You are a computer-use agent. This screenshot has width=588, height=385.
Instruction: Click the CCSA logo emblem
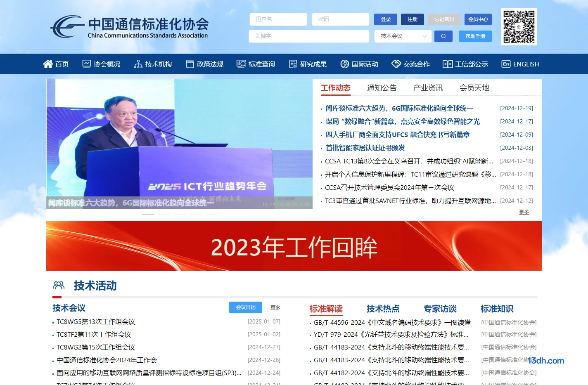pyautogui.click(x=67, y=27)
